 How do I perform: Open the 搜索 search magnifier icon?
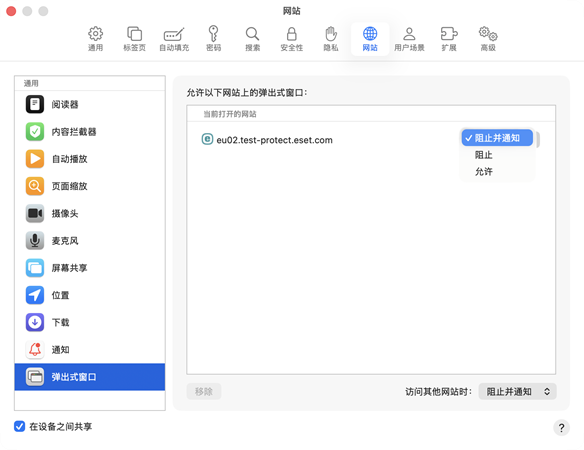click(252, 34)
